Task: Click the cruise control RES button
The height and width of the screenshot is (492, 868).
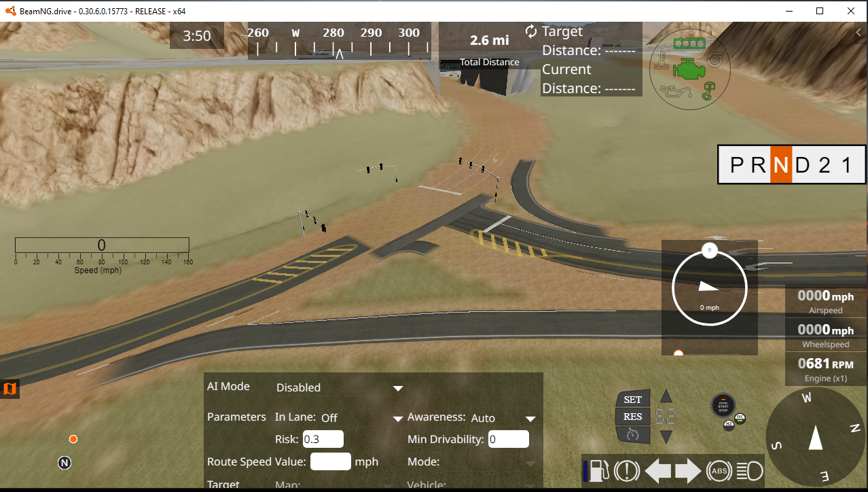Action: [632, 417]
